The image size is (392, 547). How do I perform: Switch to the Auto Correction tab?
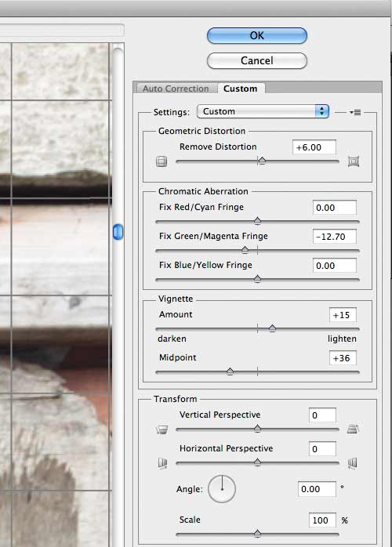[x=176, y=89]
